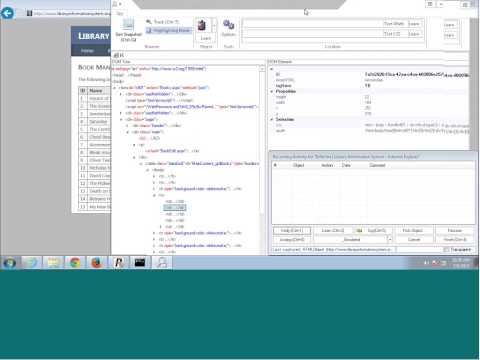
Task: Click the Get Snapshot icon in the ribbon
Action: point(128,30)
